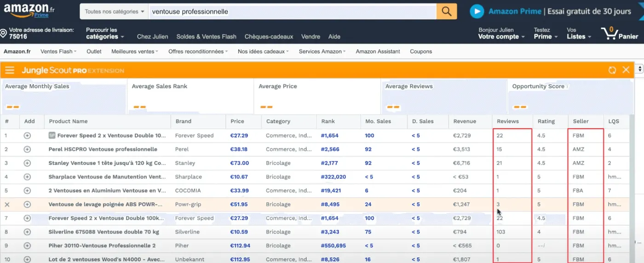Add Sharplace Ventouse de Manutention product
The height and width of the screenshot is (263, 644).
(x=27, y=177)
